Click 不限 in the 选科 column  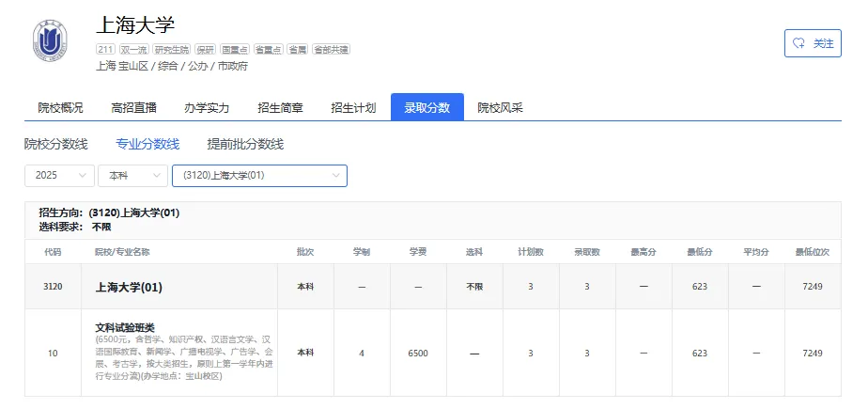tap(474, 287)
